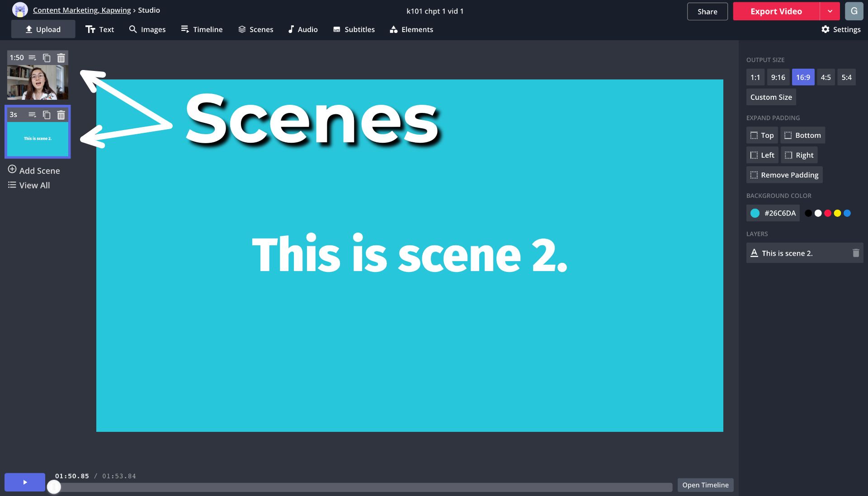Viewport: 868px width, 496px height.
Task: Select the first scene video thumbnail
Action: (x=38, y=82)
